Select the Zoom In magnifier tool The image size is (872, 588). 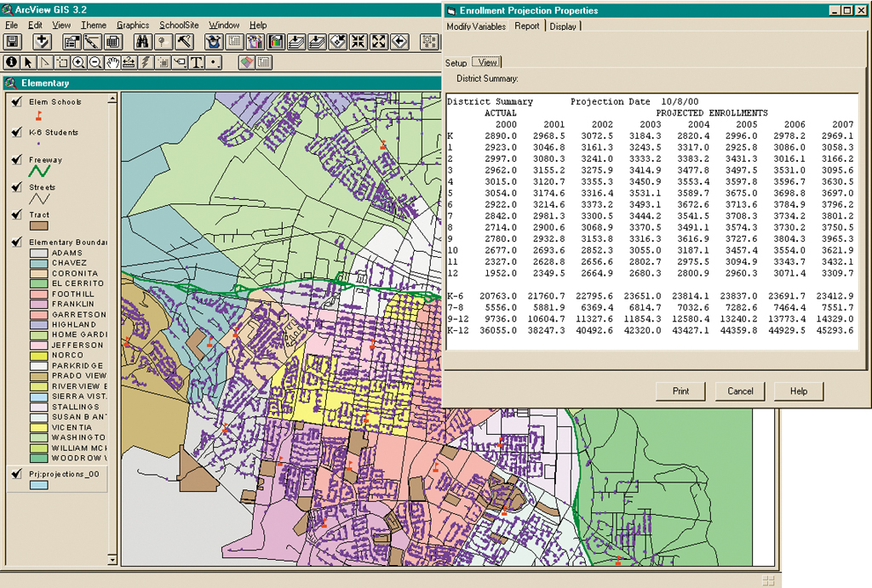point(78,62)
